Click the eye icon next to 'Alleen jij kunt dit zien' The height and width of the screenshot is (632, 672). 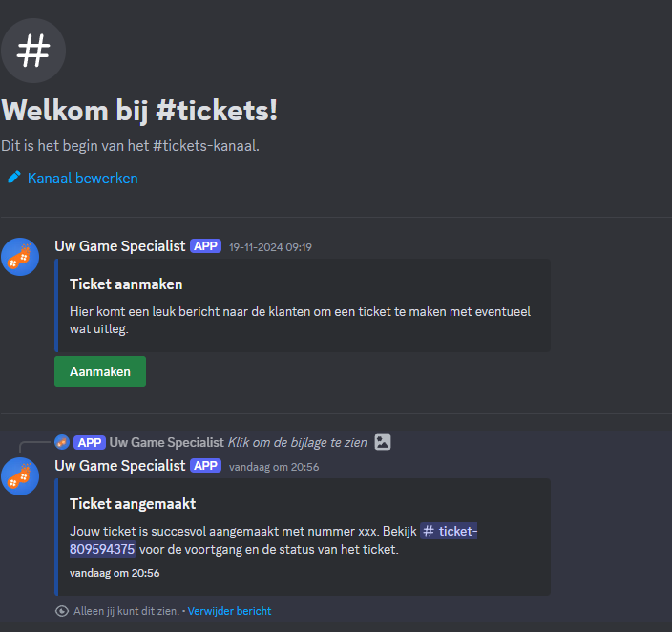62,611
